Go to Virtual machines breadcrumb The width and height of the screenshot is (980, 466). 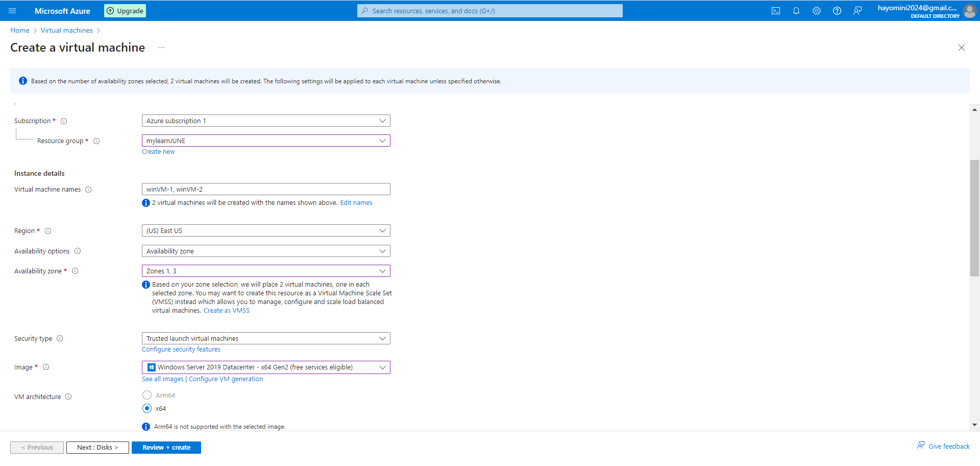(67, 31)
